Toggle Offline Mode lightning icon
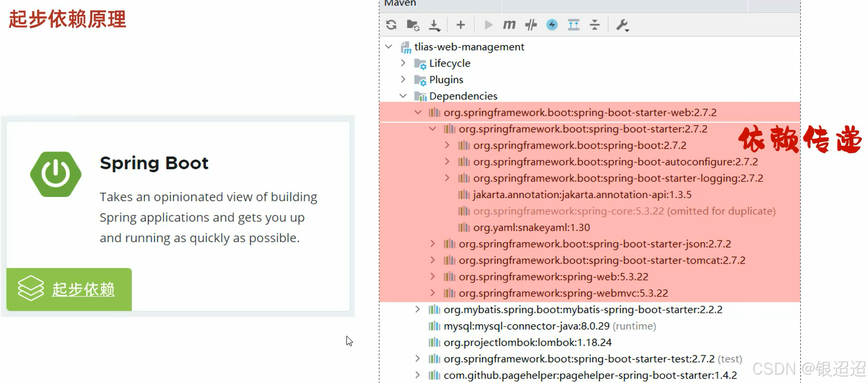This screenshot has width=868, height=383. pyautogui.click(x=552, y=25)
